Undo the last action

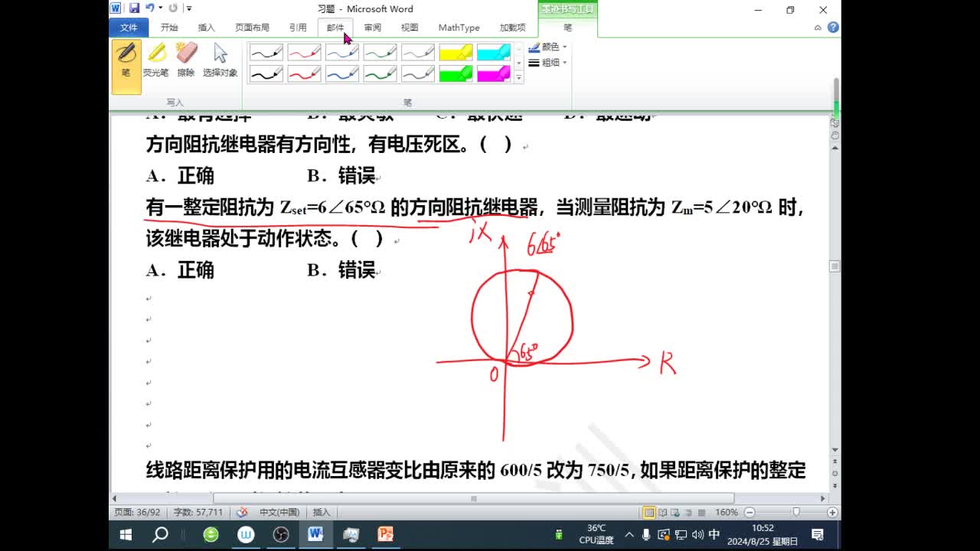click(150, 8)
